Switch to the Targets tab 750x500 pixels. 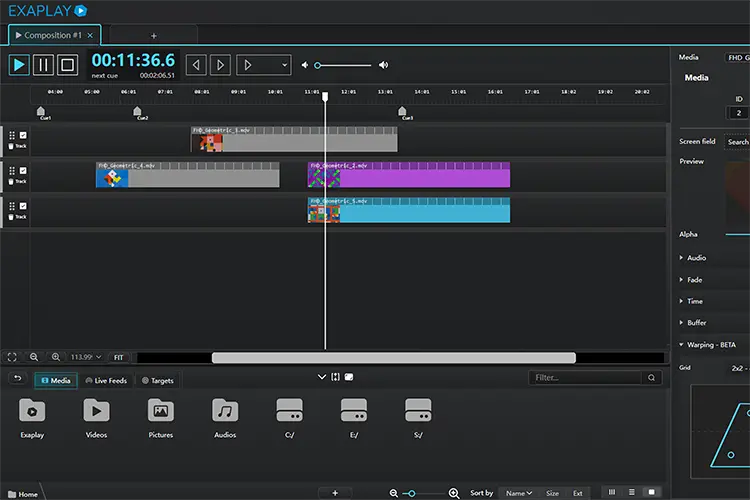[x=158, y=380]
